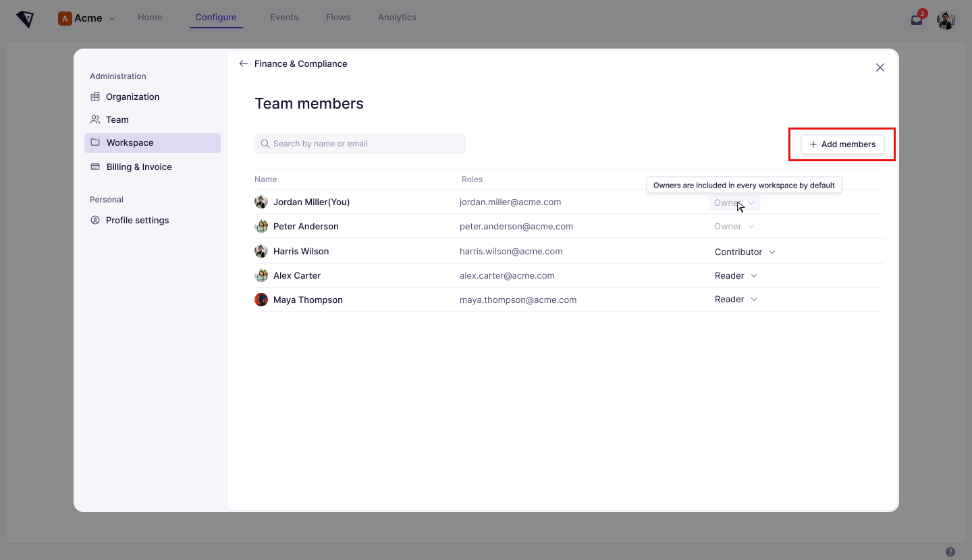Click the help question mark icon

(950, 551)
